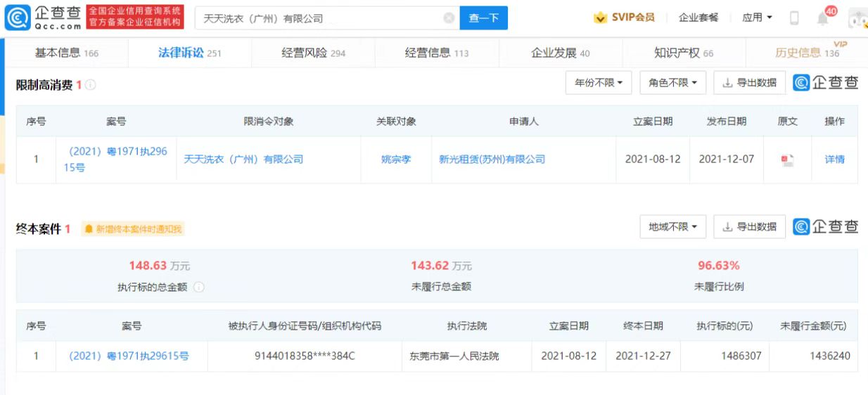Click the 查一下 search button

coord(483,18)
